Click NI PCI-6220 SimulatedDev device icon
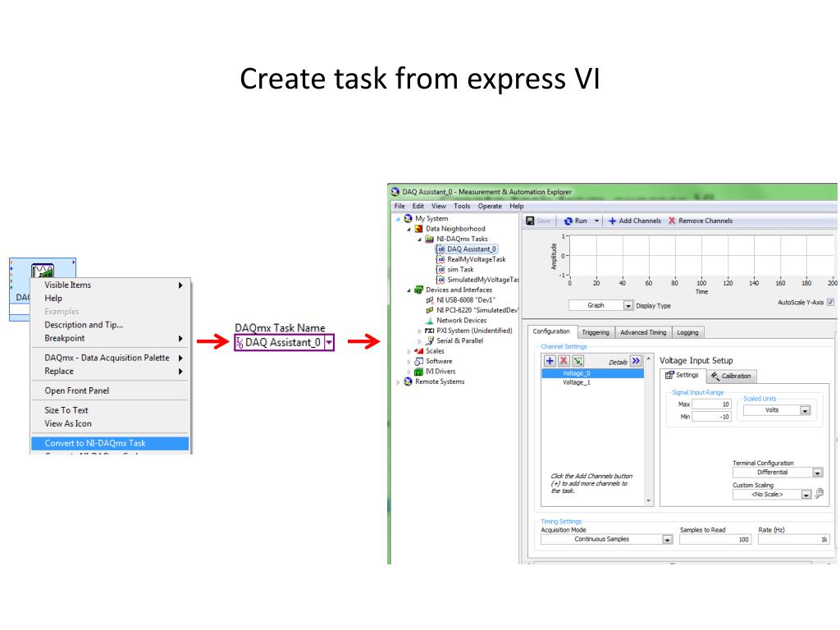The height and width of the screenshot is (630, 840). click(430, 310)
